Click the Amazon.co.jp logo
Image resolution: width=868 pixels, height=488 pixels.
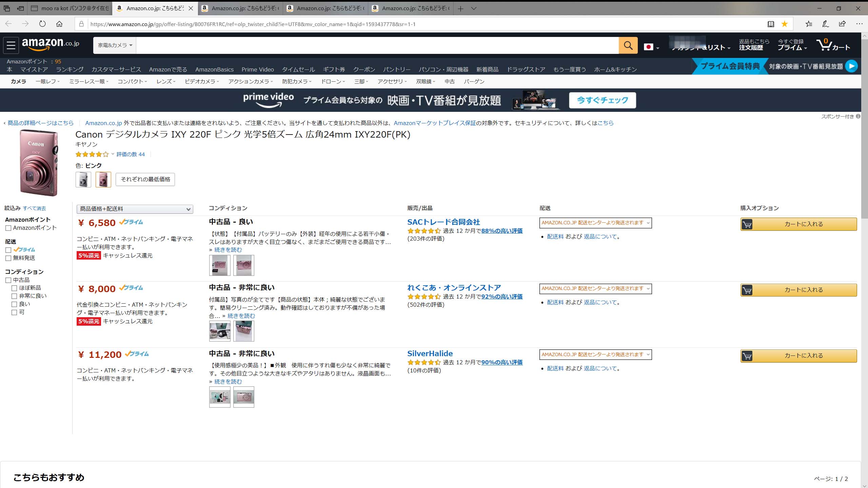click(x=51, y=44)
